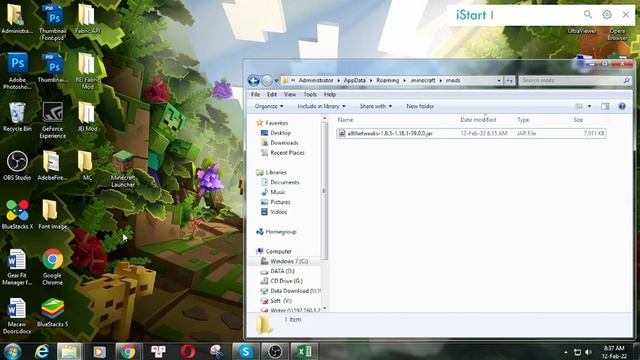The image size is (640, 360).
Task: Go back in Explorer navigation
Action: 253,80
